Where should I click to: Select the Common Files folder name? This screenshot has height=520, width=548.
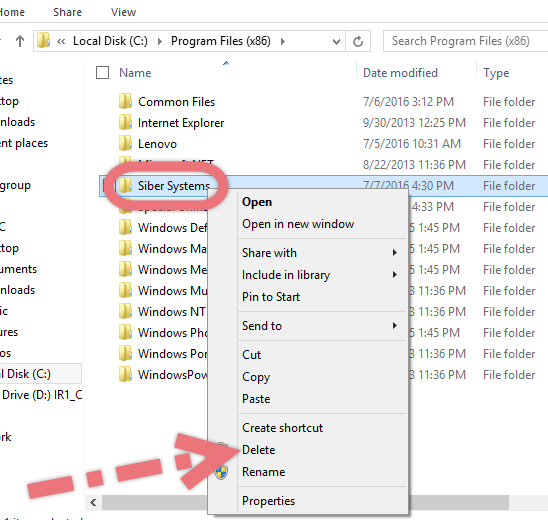point(176,102)
